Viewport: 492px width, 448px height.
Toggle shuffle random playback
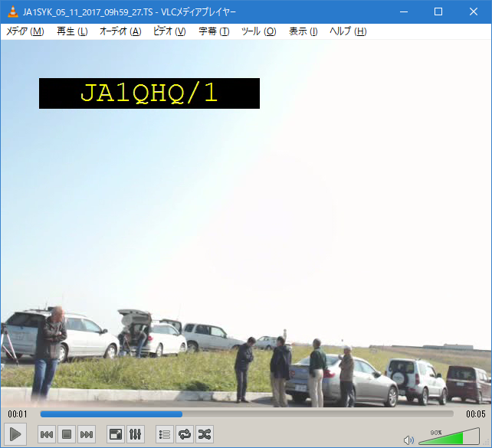pyautogui.click(x=205, y=434)
